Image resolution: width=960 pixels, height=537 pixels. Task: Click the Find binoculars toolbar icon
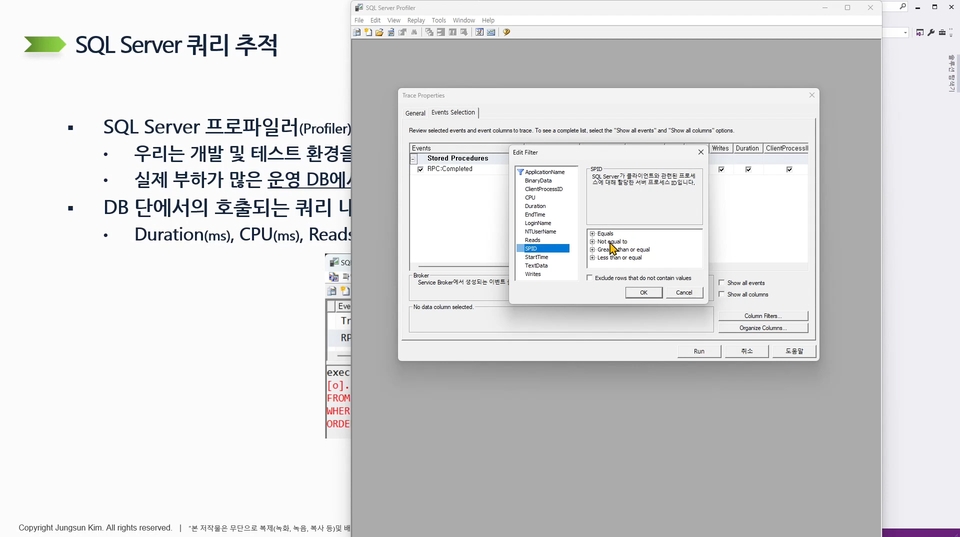pyautogui.click(x=414, y=32)
